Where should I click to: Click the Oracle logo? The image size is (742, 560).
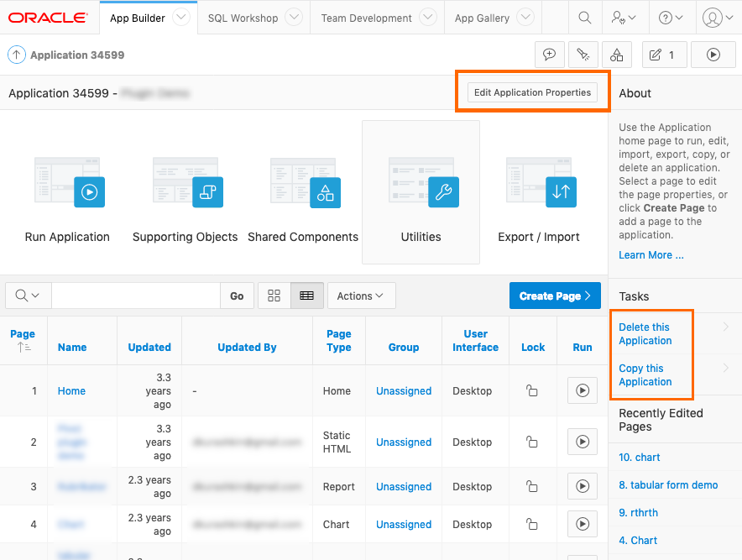[x=49, y=18]
